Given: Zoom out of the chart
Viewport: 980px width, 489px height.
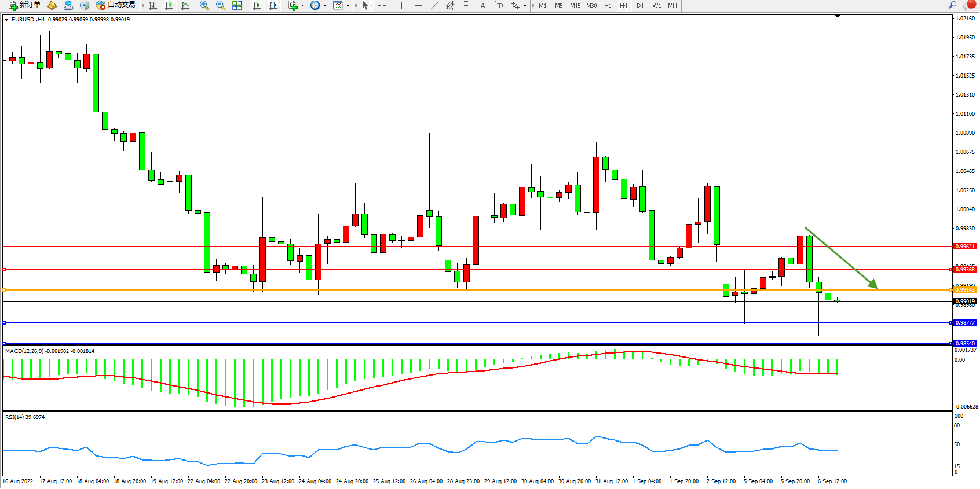Looking at the screenshot, I should coord(220,5).
